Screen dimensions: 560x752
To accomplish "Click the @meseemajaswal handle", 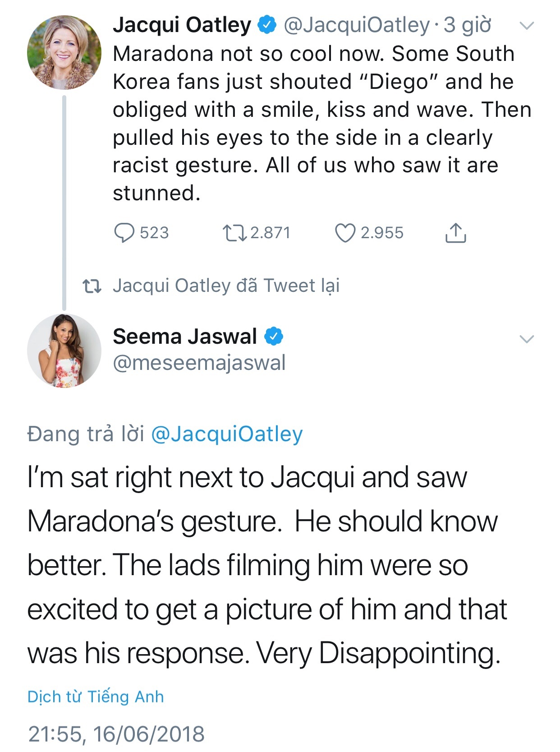I will coord(199,363).
